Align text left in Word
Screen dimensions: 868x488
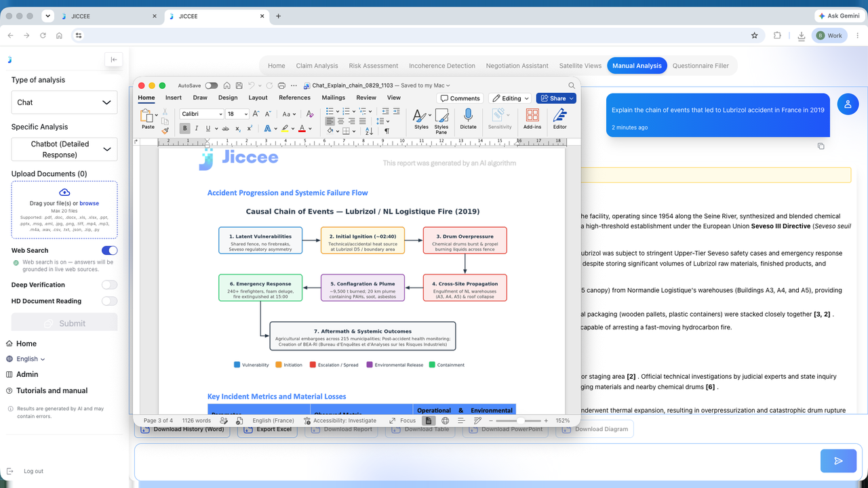click(330, 121)
